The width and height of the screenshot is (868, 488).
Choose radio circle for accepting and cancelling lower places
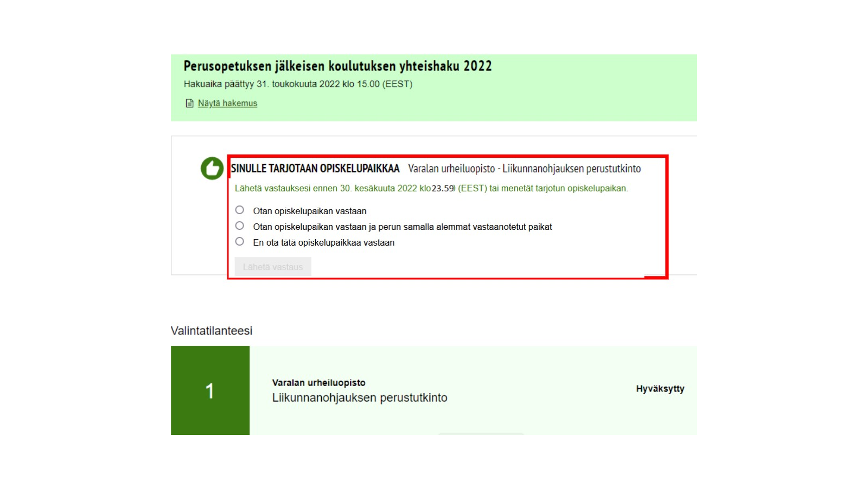pyautogui.click(x=240, y=226)
